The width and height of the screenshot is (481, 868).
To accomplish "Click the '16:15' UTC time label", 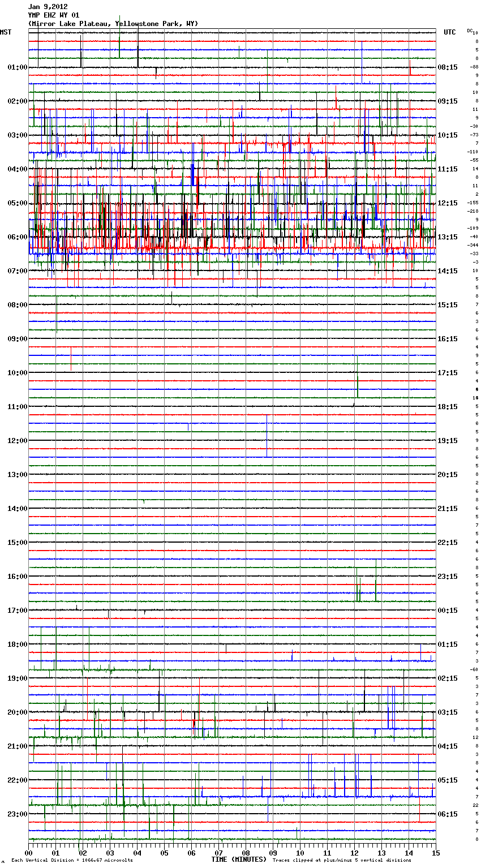I will (x=448, y=339).
